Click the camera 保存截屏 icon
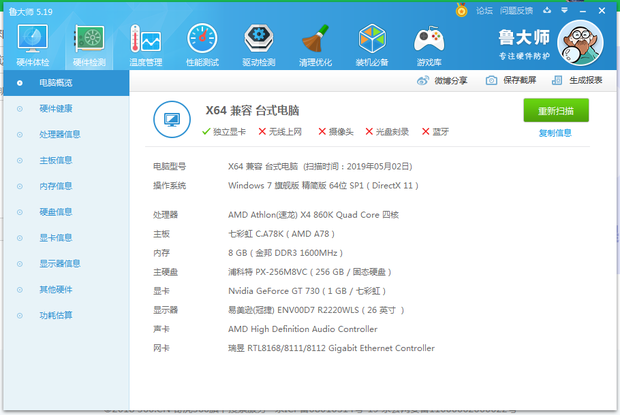The image size is (620, 415). pos(491,80)
